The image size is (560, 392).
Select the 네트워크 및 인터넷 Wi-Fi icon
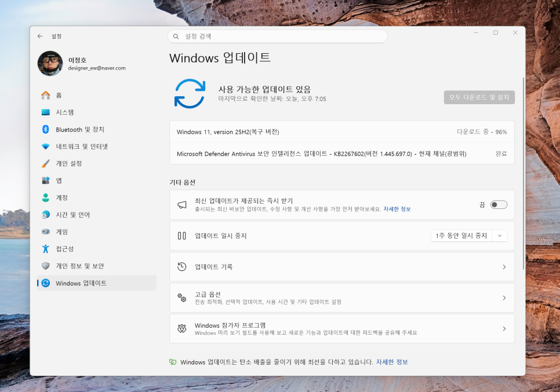pos(46,146)
